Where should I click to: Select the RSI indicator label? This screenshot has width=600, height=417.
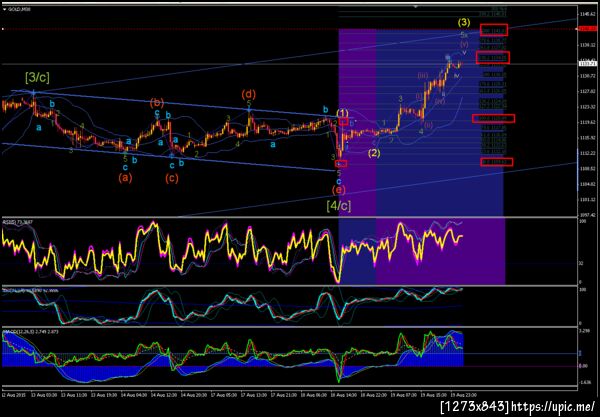[18, 222]
